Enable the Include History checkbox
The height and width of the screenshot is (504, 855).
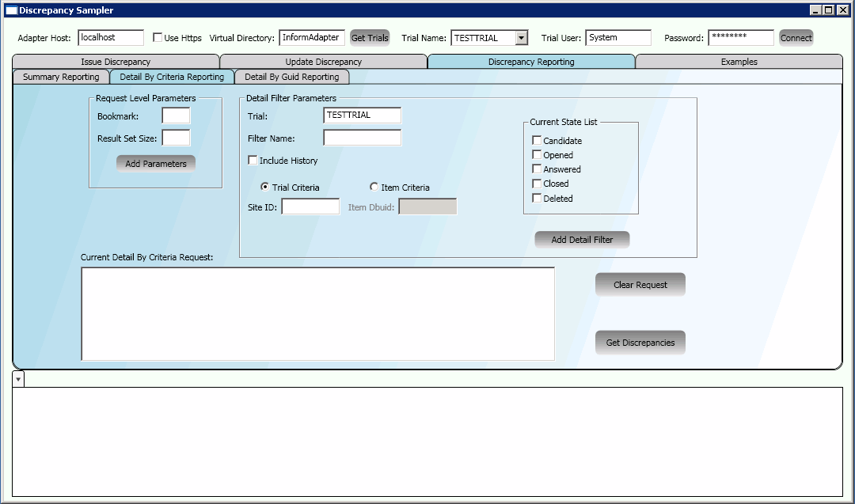pos(253,160)
